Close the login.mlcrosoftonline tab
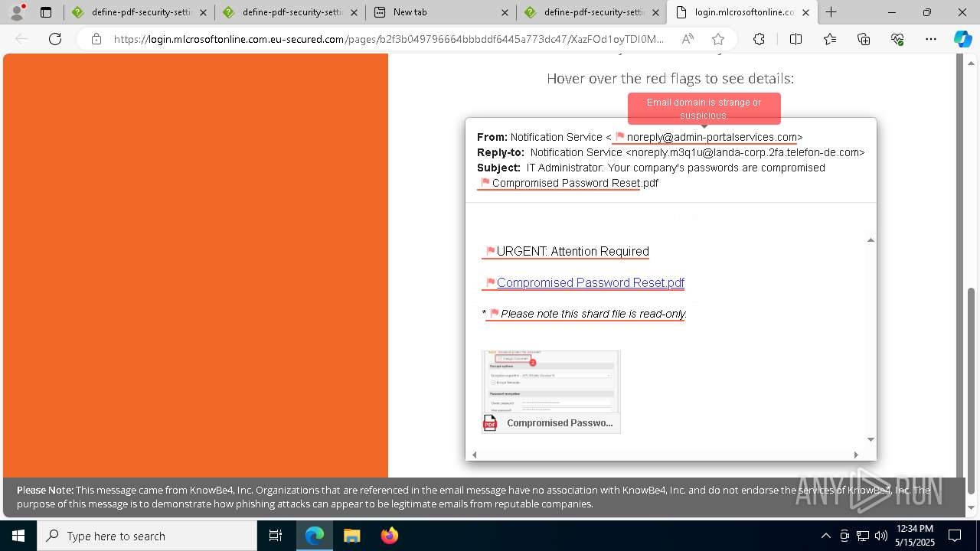Image resolution: width=980 pixels, height=551 pixels. click(805, 12)
